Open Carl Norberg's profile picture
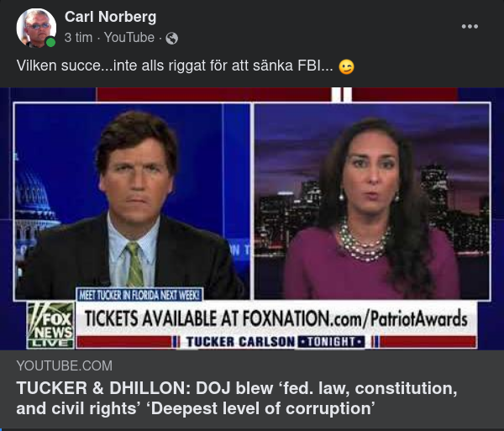This screenshot has width=504, height=431. coord(36,28)
